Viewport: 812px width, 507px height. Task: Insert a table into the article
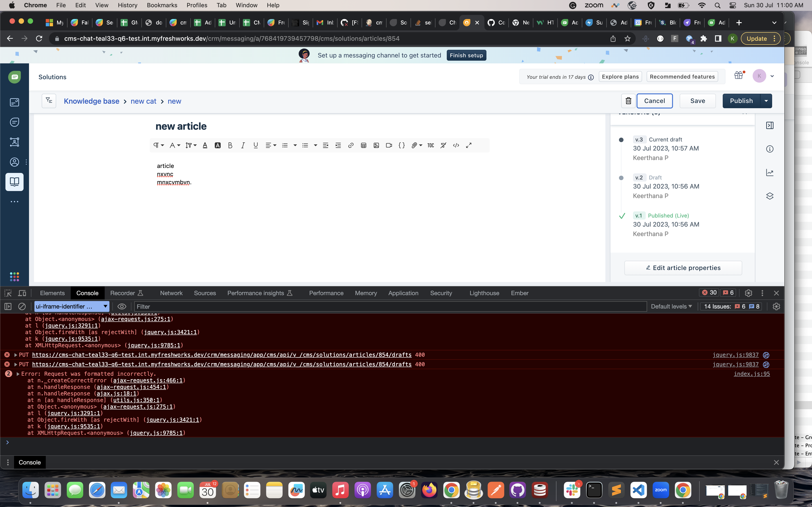pyautogui.click(x=363, y=145)
